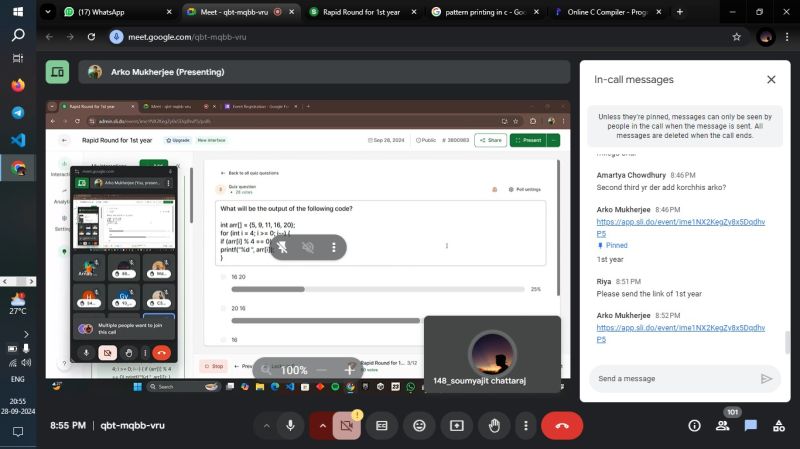Viewport: 800px width, 449px height.
Task: Open the clock showing 20:55
Action: pos(17,406)
